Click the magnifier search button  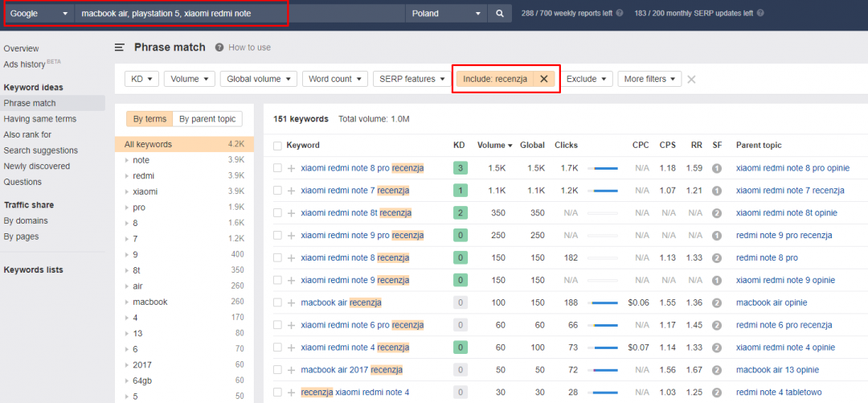(x=500, y=14)
